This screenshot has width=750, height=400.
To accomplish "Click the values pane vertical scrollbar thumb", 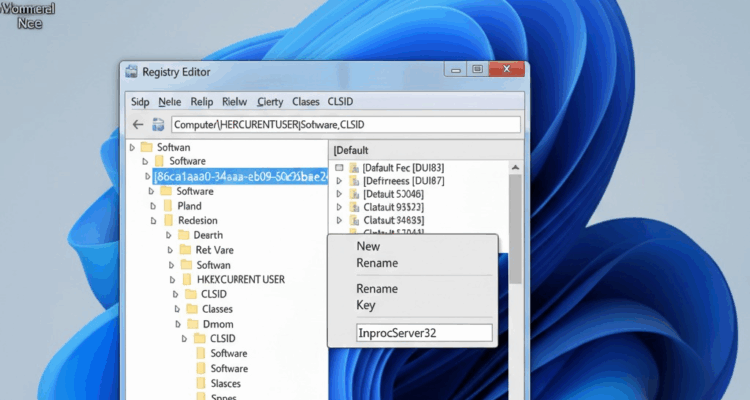I will coord(515,229).
